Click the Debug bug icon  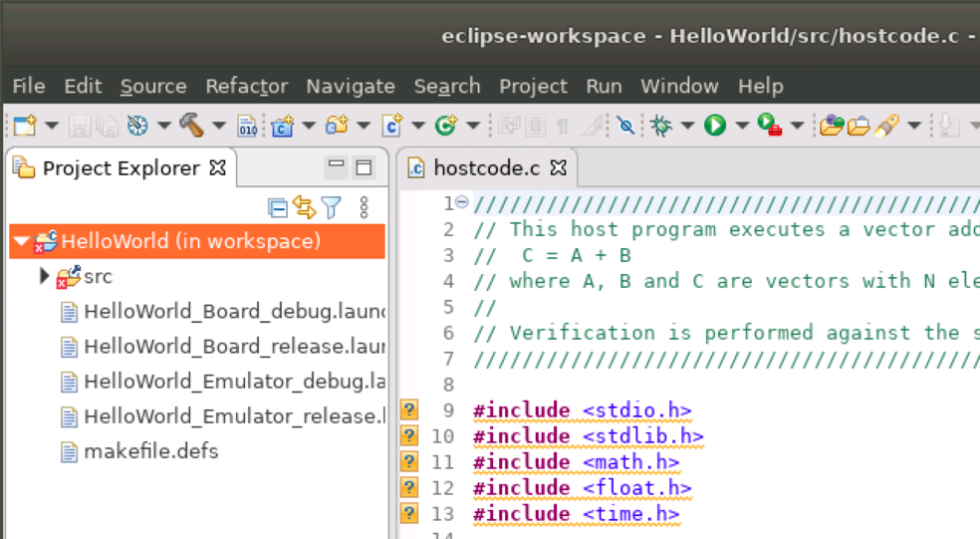click(x=661, y=125)
